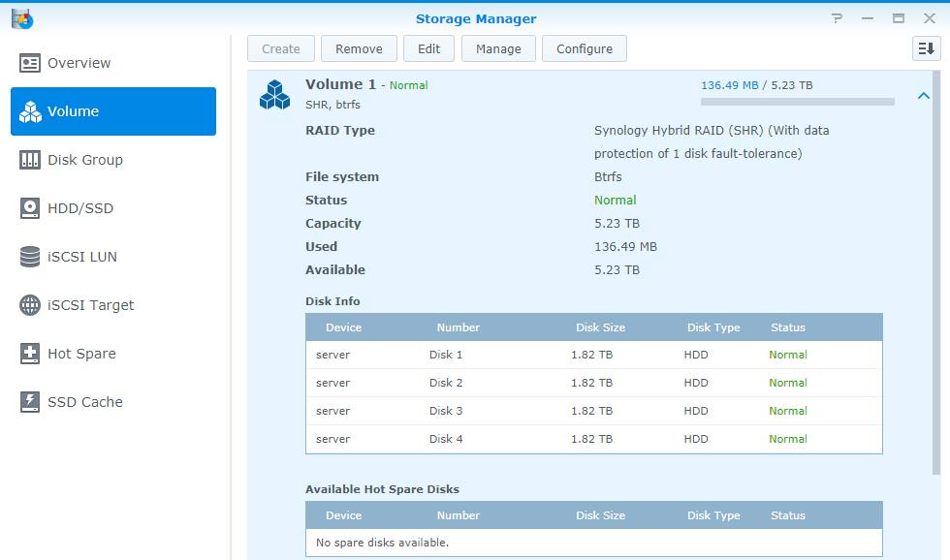Open the Overview section icon
The image size is (950, 560).
[30, 63]
